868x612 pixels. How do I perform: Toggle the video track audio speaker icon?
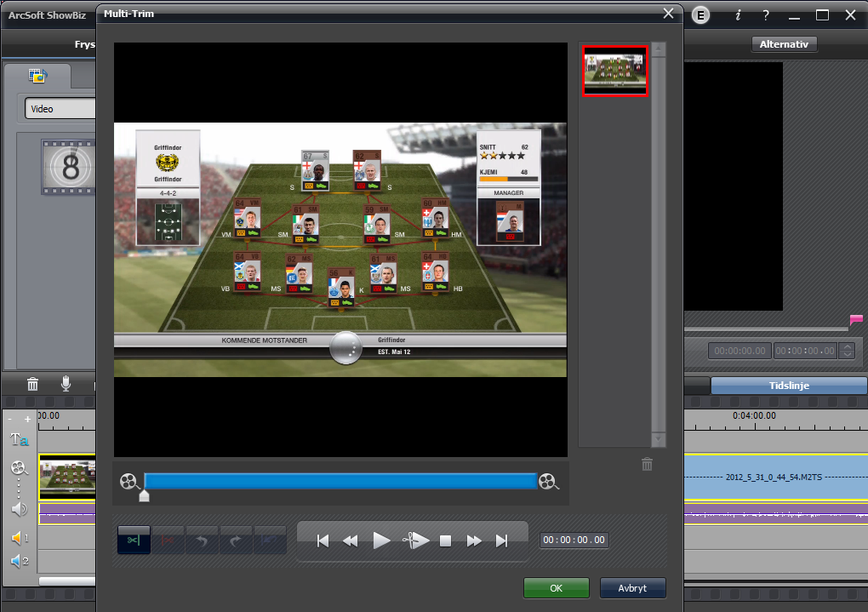point(20,509)
